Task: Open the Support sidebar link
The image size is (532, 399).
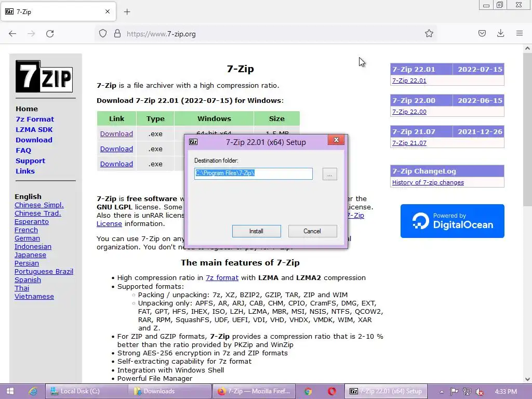Action: pos(30,161)
